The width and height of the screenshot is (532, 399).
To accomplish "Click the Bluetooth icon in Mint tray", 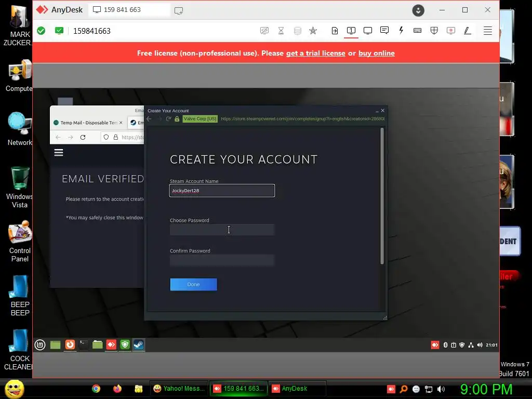I will 445,345.
